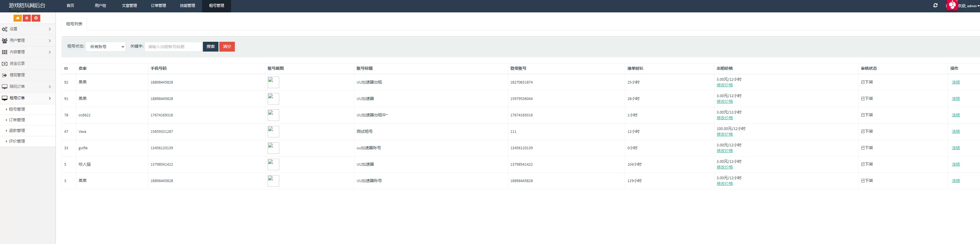This screenshot has height=244, width=980.
Task: Open the 技能管理 top menu
Action: click(187, 6)
